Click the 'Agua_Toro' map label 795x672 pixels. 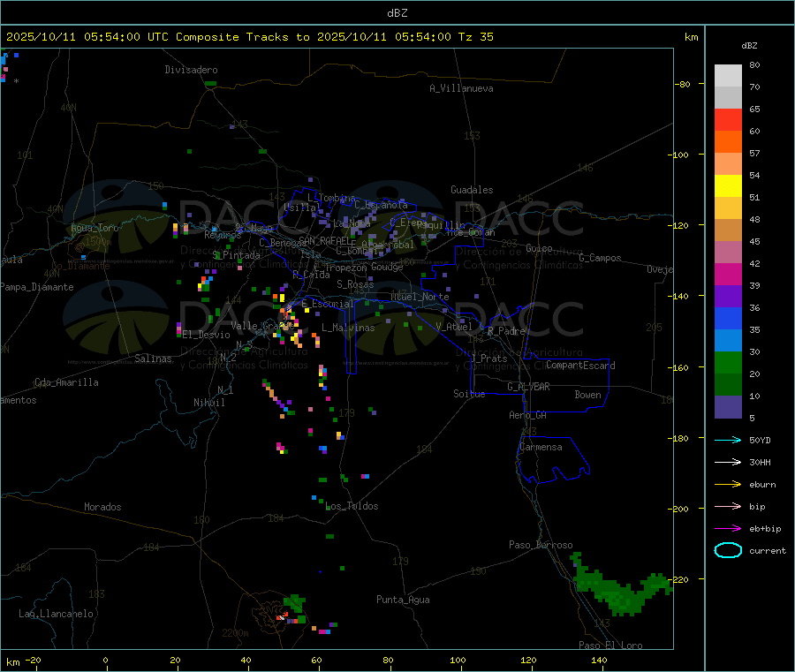(95, 228)
